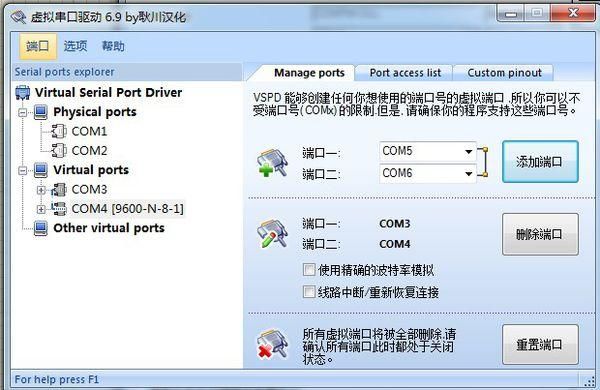
Task: Expand the COM4 tree node
Action: point(41,209)
